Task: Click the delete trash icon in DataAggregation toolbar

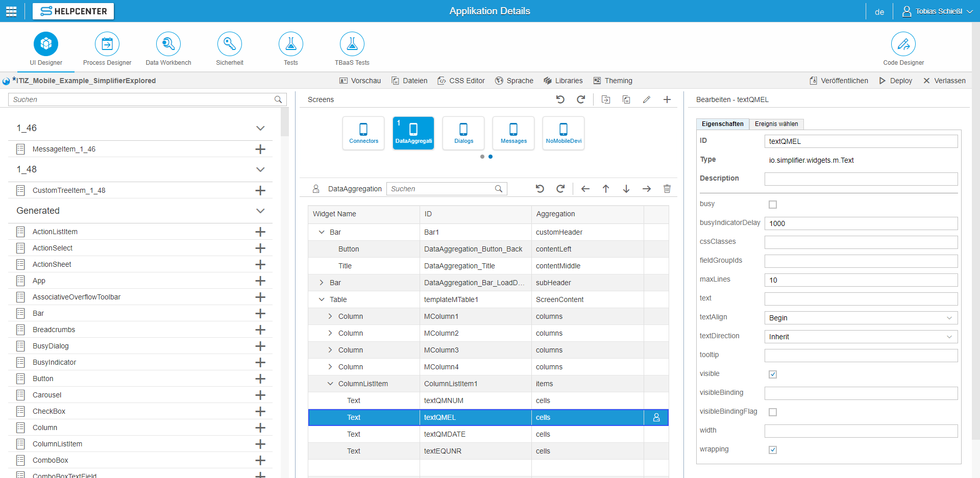Action: point(667,189)
